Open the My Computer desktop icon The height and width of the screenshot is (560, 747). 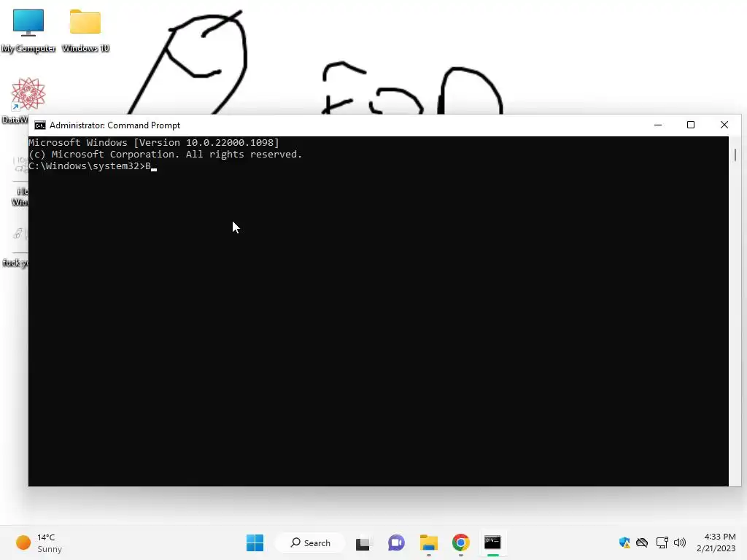[x=28, y=31]
